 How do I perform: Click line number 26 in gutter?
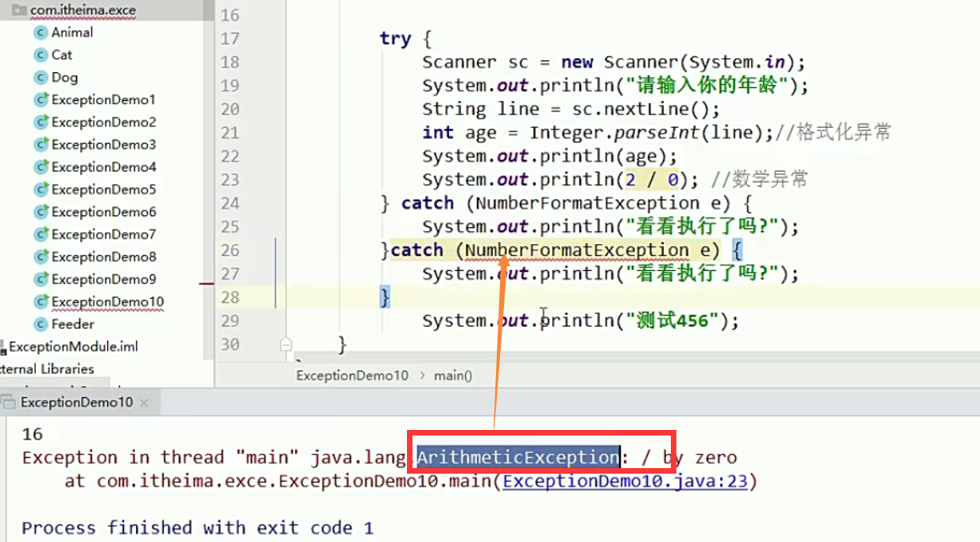click(230, 250)
